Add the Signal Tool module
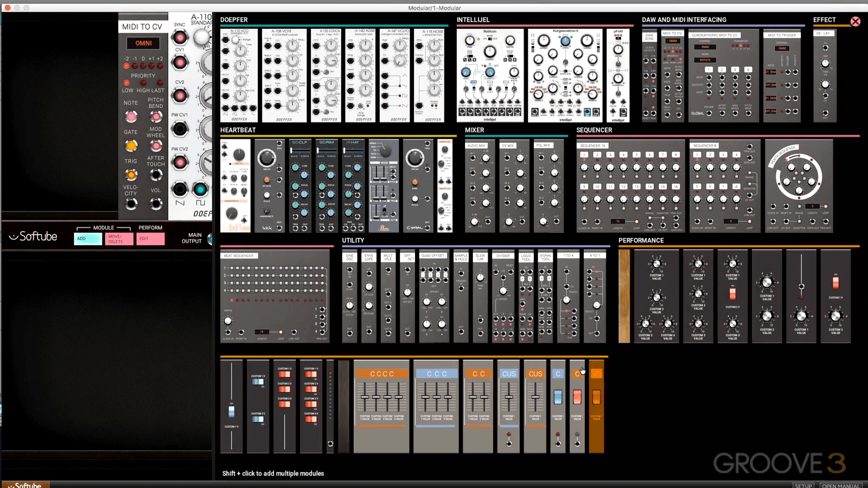Screen dimensions: 868x488 545,297
